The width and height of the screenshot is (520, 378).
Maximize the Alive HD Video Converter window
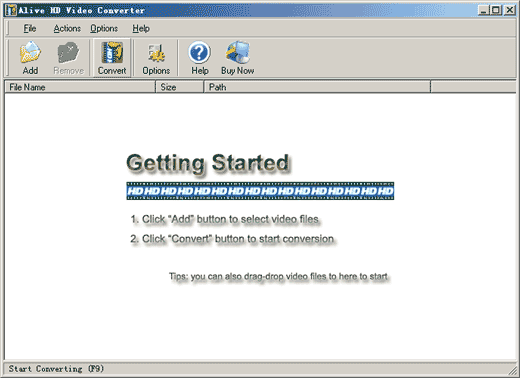tap(496, 10)
